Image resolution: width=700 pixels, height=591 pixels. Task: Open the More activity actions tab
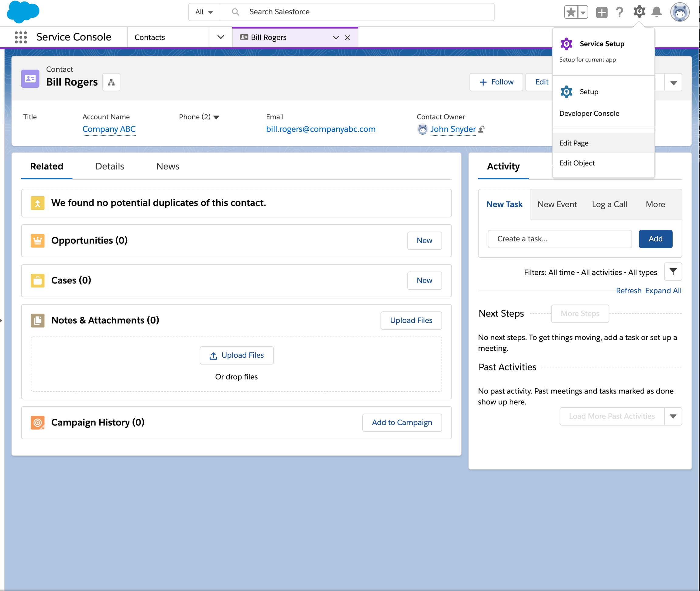pyautogui.click(x=655, y=205)
